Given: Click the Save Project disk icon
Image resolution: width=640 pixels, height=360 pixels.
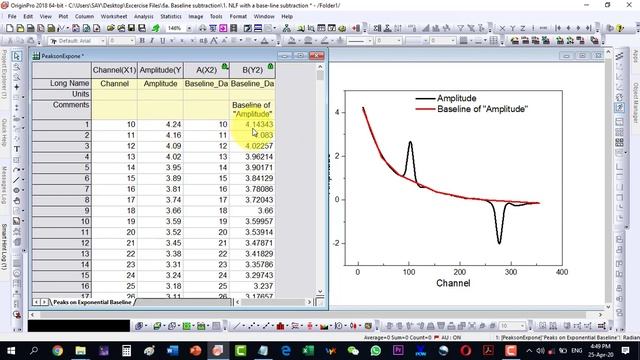Looking at the screenshot, I should click(x=131, y=28).
